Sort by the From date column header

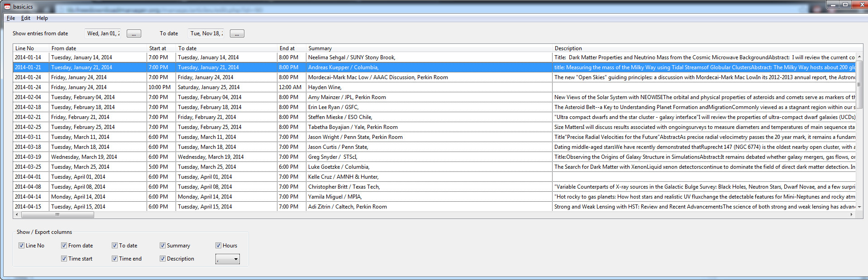(x=98, y=48)
